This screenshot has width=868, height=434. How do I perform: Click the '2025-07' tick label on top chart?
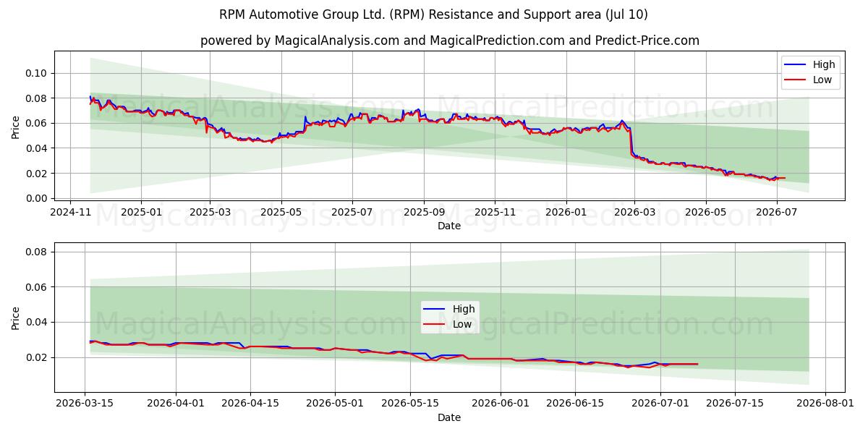(x=352, y=213)
